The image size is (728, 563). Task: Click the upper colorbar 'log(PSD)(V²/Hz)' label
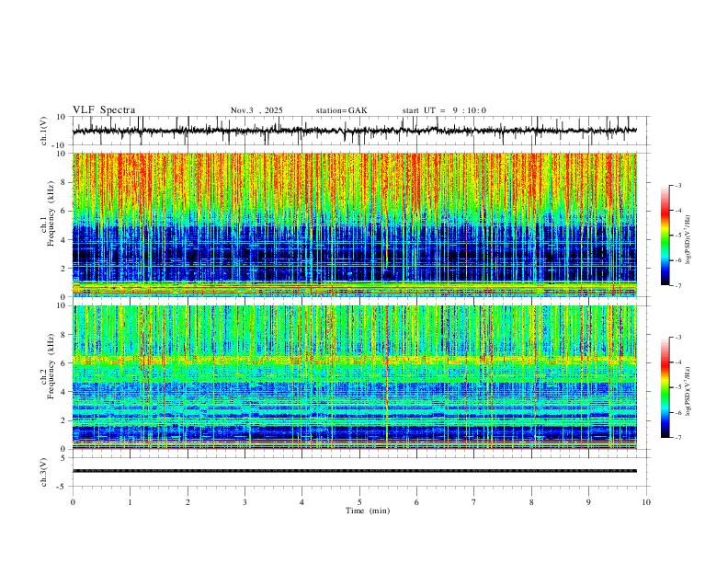[x=688, y=240]
